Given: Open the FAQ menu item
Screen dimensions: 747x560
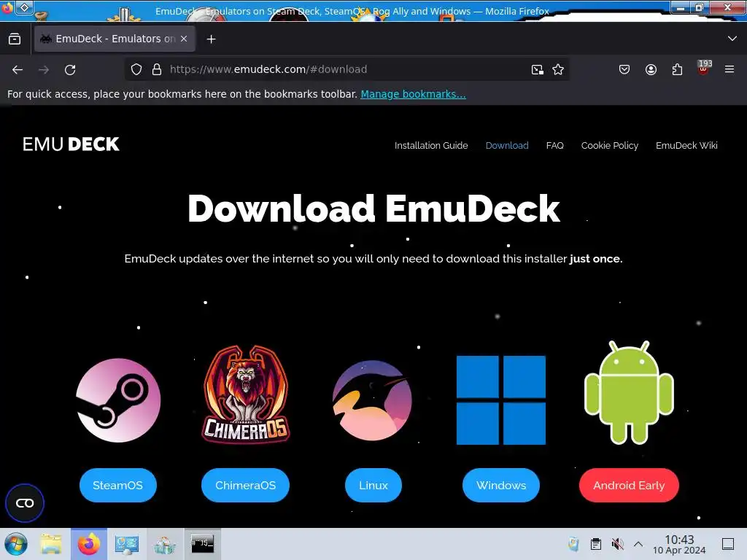Looking at the screenshot, I should click(554, 146).
